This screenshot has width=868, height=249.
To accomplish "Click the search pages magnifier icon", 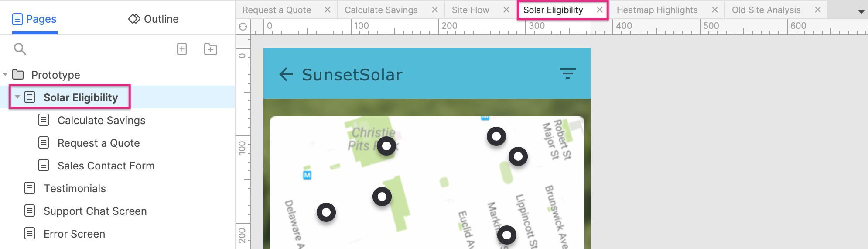I will coord(20,49).
